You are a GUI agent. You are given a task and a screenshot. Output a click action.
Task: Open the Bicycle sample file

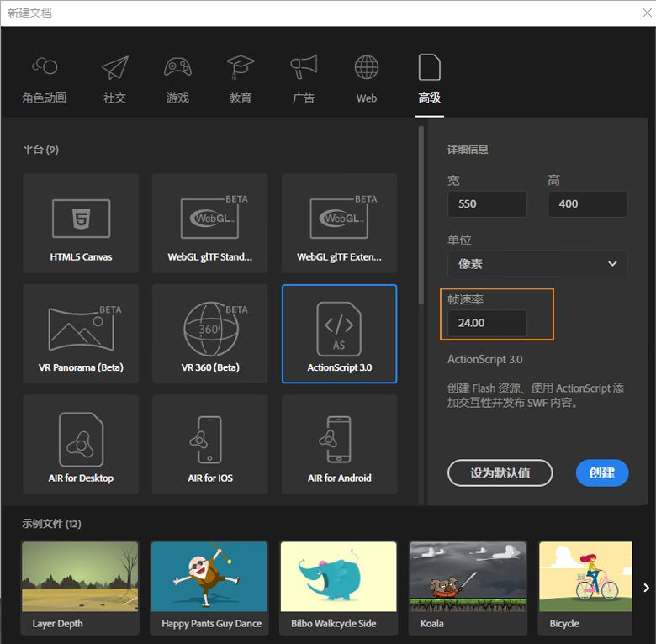(x=585, y=588)
